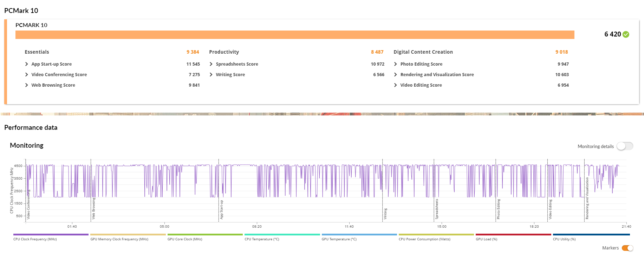Viewport: 644px width, 267px height.
Task: Click the tan GPU Memory Clock Frequency bar
Action: 128,234
